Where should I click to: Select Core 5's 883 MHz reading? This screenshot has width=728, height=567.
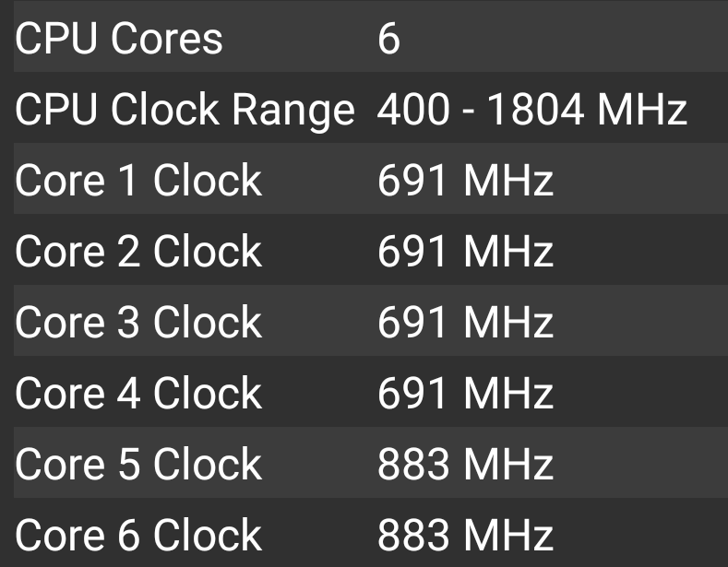click(x=465, y=465)
